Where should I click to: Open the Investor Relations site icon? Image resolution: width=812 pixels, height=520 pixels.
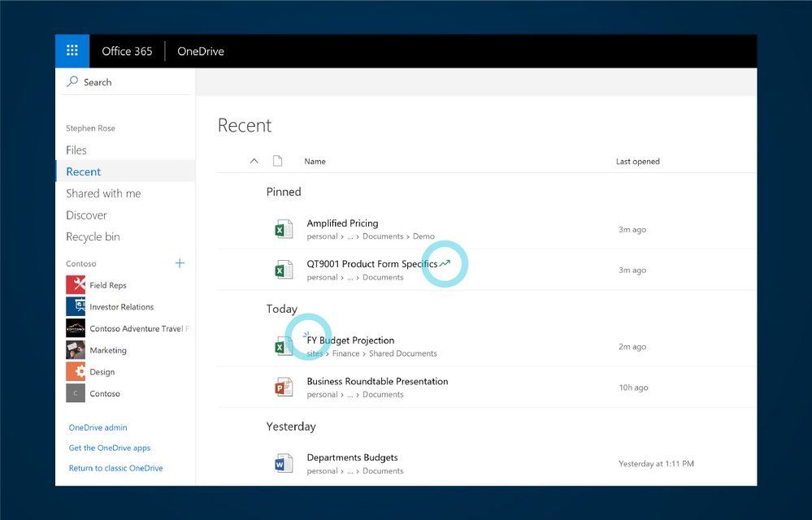[x=76, y=307]
